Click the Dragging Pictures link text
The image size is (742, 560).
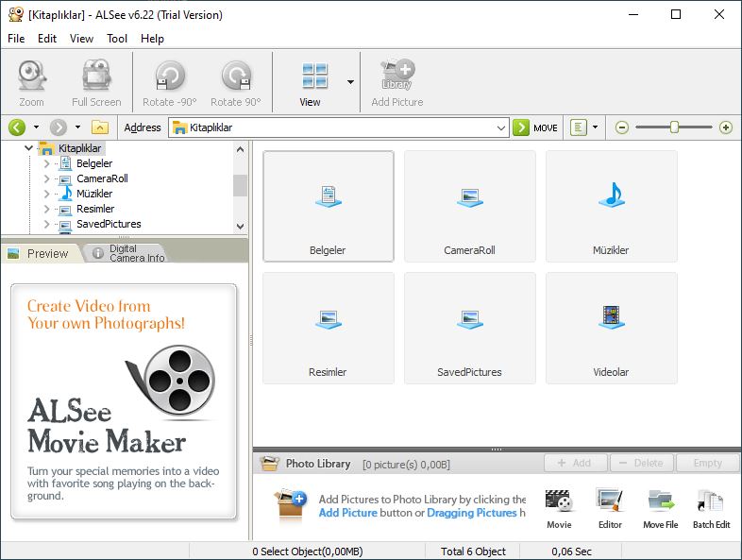pyautogui.click(x=472, y=513)
